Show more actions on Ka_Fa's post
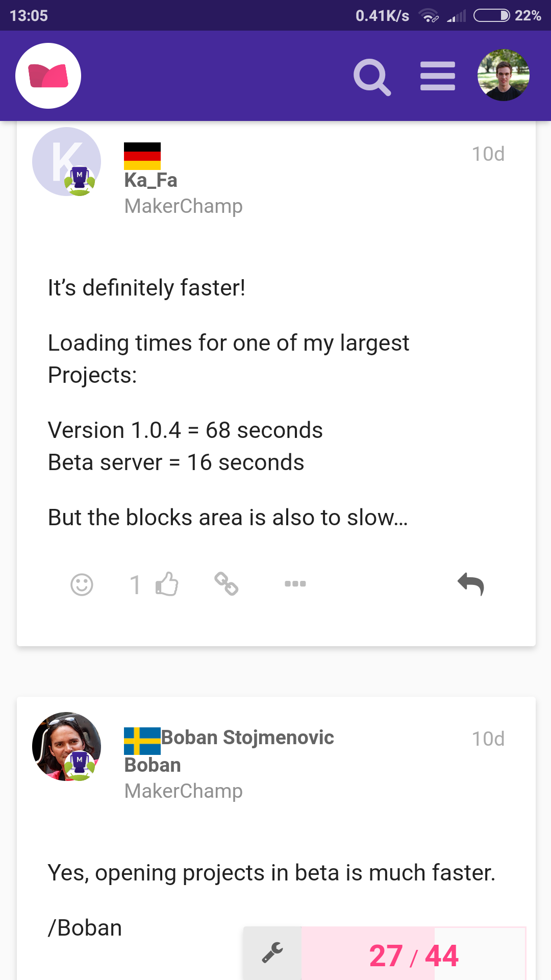 tap(295, 584)
